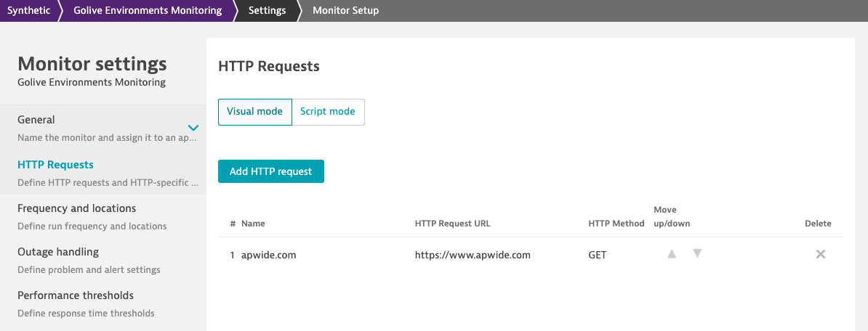
Task: Click the HTTP Method column header
Action: 616,224
